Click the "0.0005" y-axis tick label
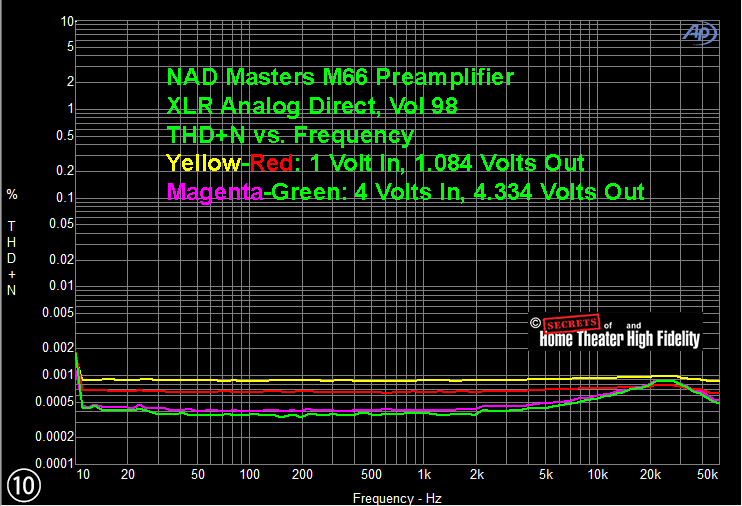The width and height of the screenshot is (742, 506). tap(55, 402)
